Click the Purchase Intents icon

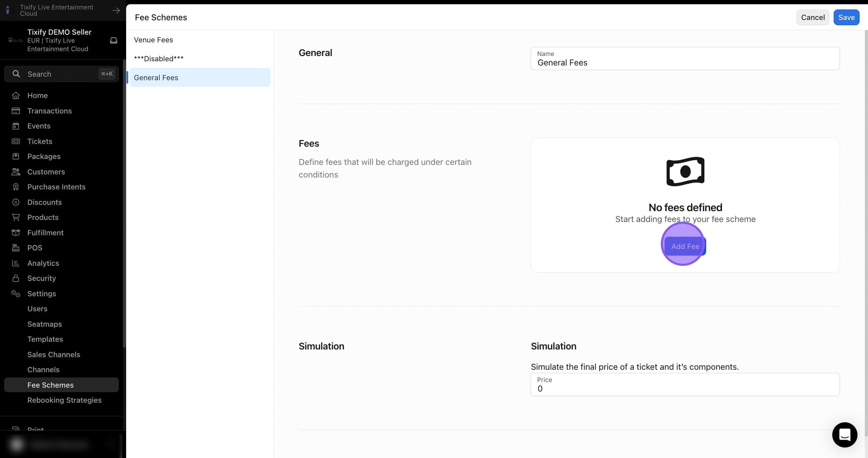16,187
